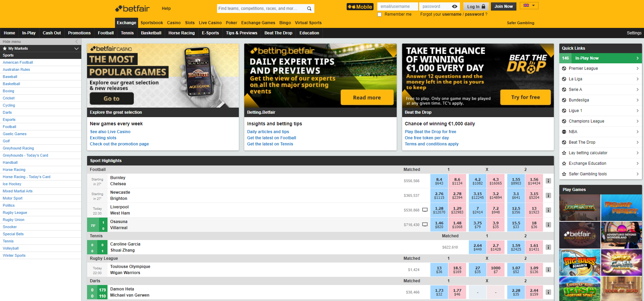Click live video icon for Liverpool match
This screenshot has width=644, height=301.
pyautogui.click(x=425, y=210)
